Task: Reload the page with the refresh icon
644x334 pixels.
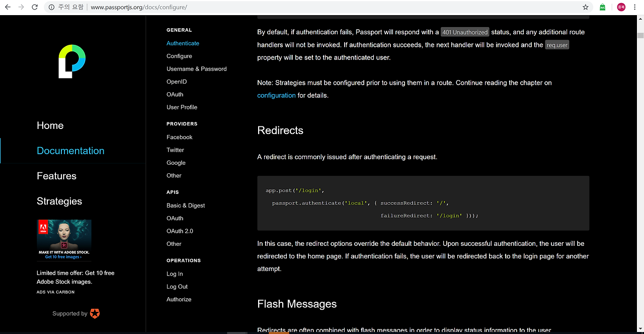Action: tap(35, 7)
